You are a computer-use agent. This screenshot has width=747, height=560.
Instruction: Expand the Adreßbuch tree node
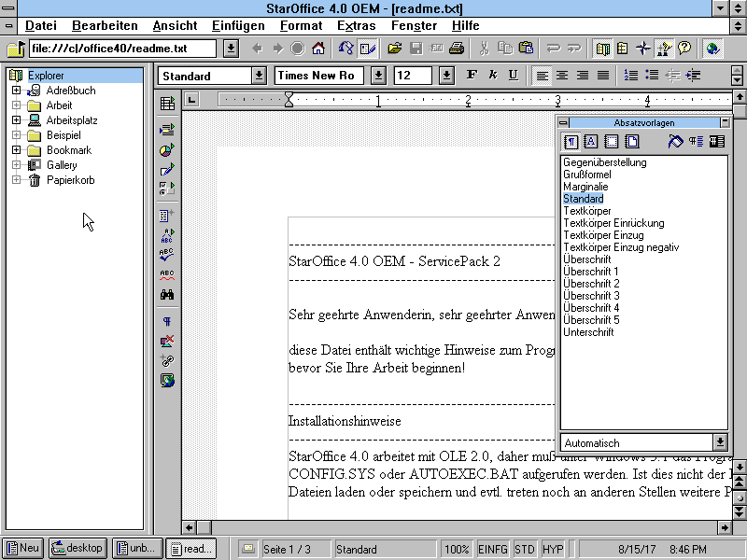(x=16, y=90)
